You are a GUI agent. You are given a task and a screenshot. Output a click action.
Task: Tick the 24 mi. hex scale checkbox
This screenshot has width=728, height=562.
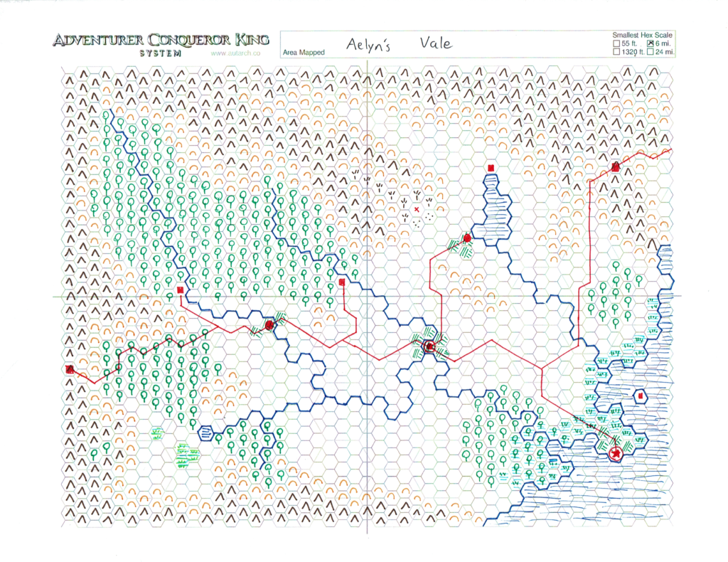click(650, 51)
